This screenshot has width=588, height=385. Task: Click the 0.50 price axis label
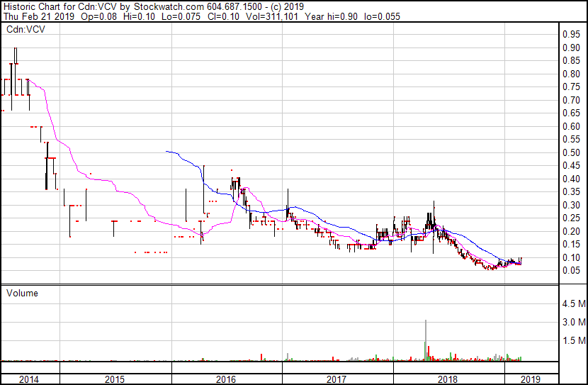click(571, 152)
